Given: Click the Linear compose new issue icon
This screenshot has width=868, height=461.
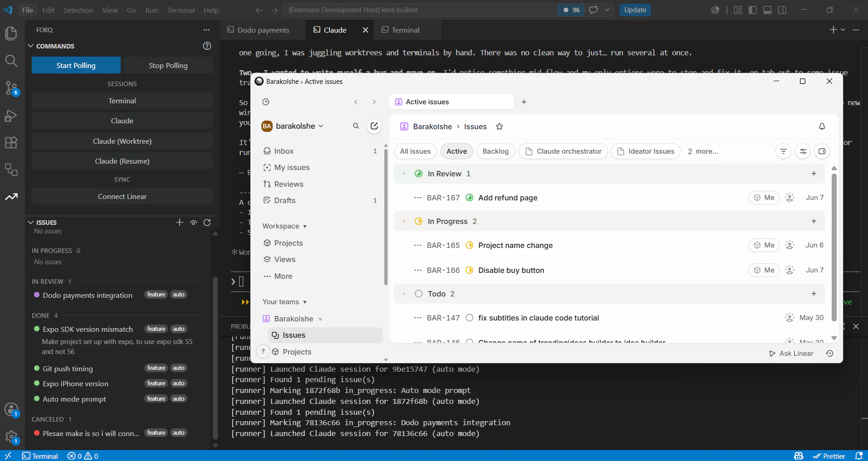Looking at the screenshot, I should coord(374,126).
